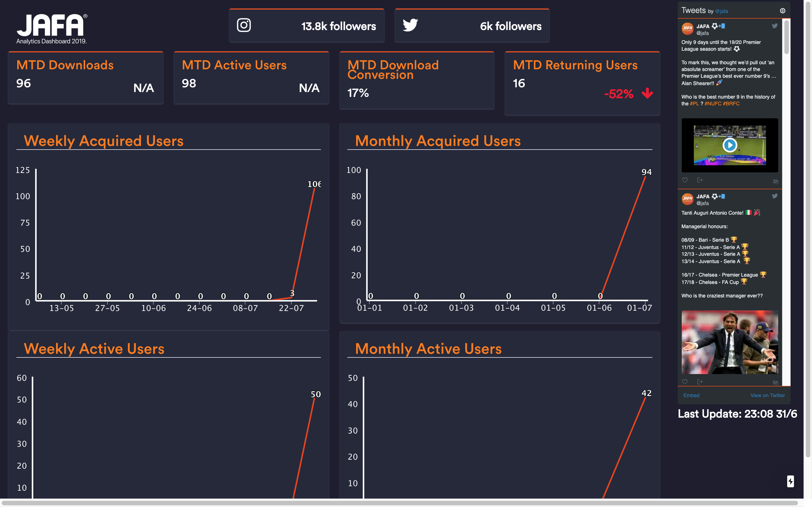Click the horizontal page scrollbar
The image size is (812, 507).
(399, 503)
